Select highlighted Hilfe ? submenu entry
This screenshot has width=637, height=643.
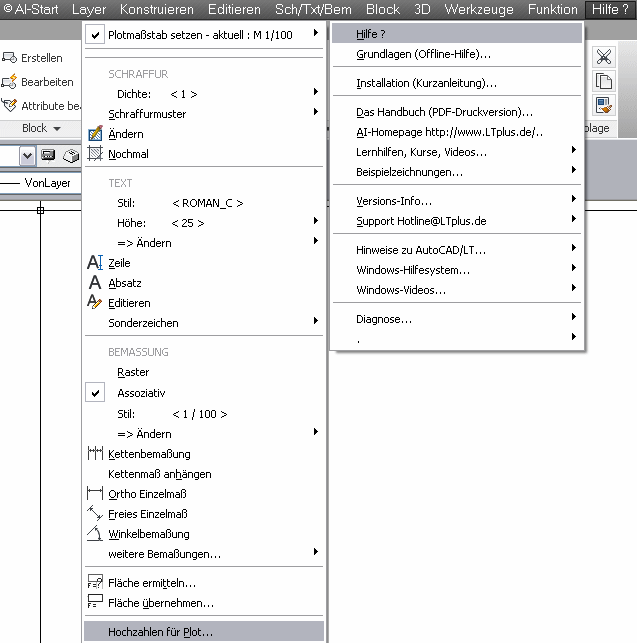[457, 34]
